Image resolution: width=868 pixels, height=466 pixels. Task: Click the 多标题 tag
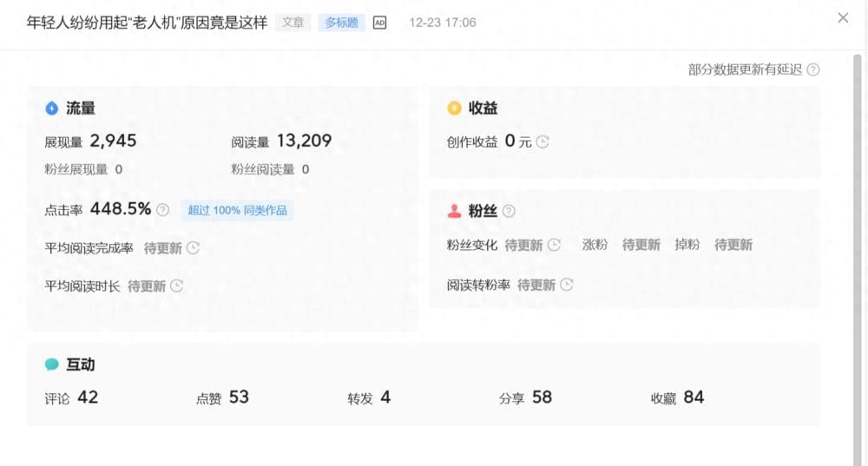[x=341, y=23]
